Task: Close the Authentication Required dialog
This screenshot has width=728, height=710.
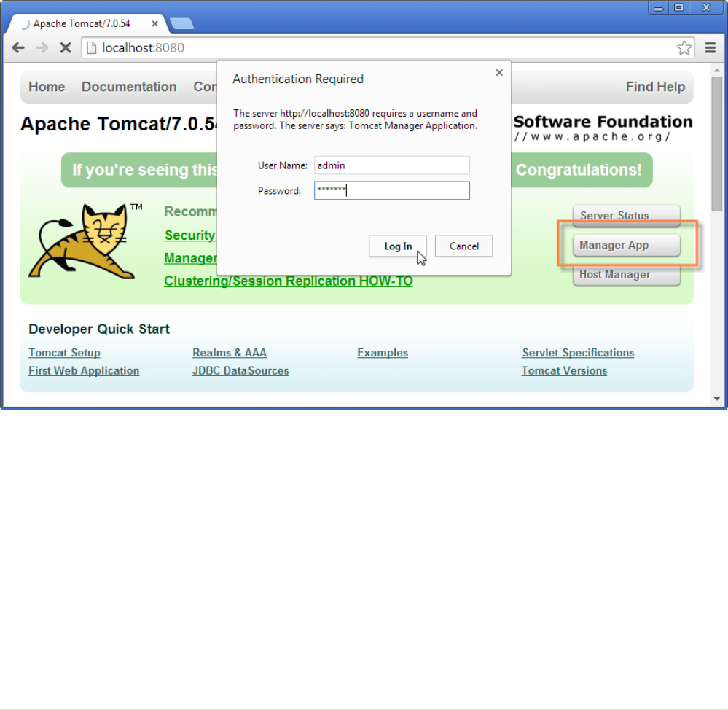Action: [499, 72]
